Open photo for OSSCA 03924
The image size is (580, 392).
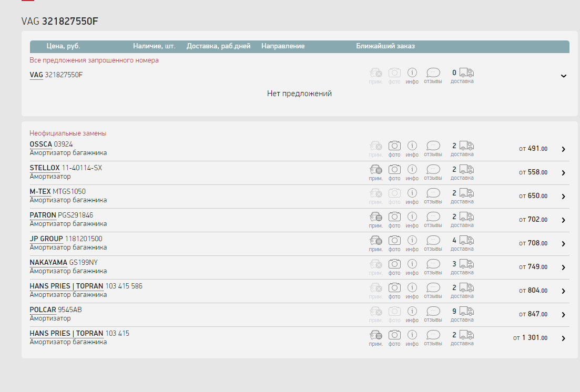point(394,149)
